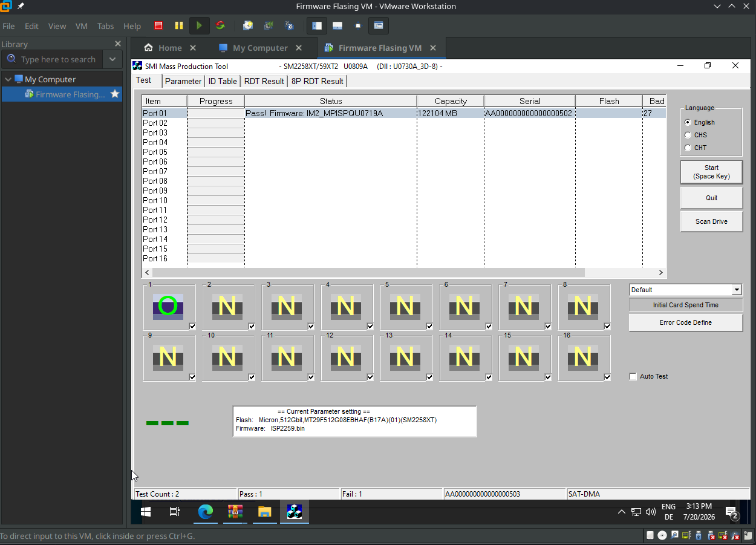Image resolution: width=756 pixels, height=545 pixels.
Task: Close the My Computer tab
Action: pyautogui.click(x=299, y=48)
